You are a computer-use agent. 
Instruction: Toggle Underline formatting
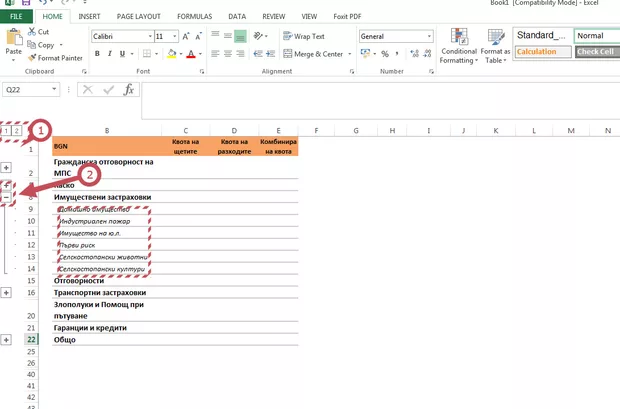click(122, 54)
